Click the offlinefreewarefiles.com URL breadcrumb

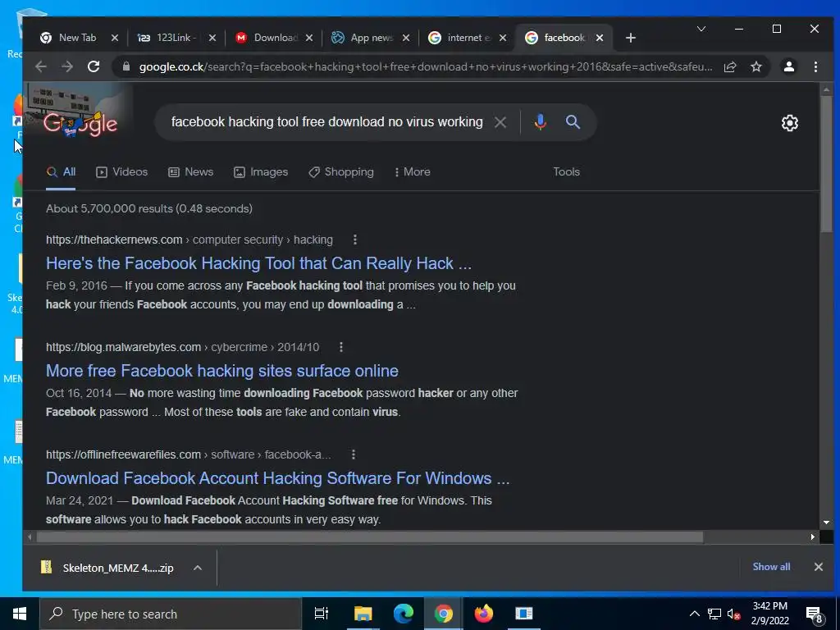188,454
